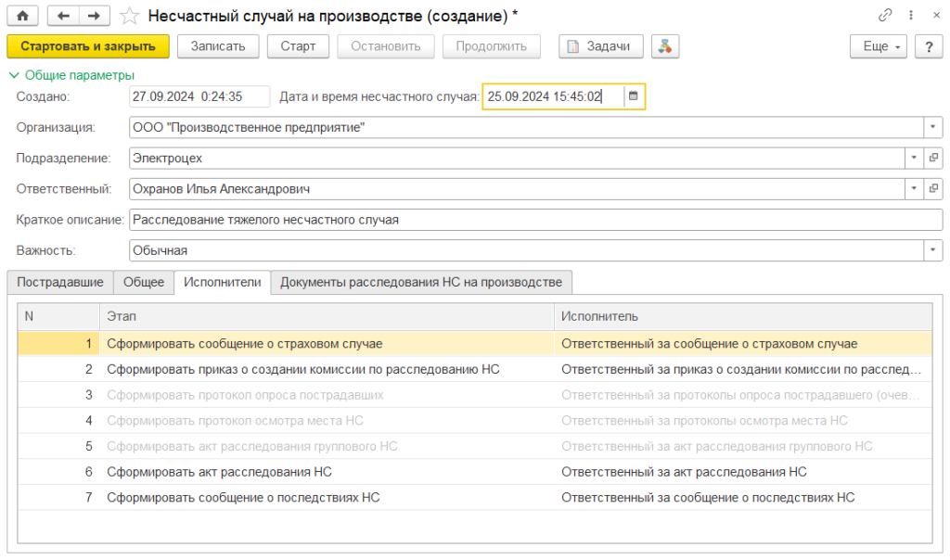
Task: Copy link using the chain icon
Action: [884, 16]
